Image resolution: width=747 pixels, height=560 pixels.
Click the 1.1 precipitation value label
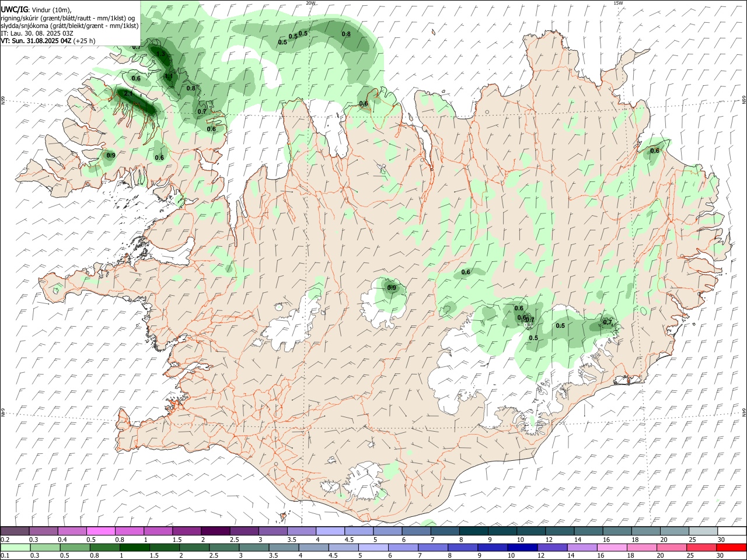click(x=168, y=76)
